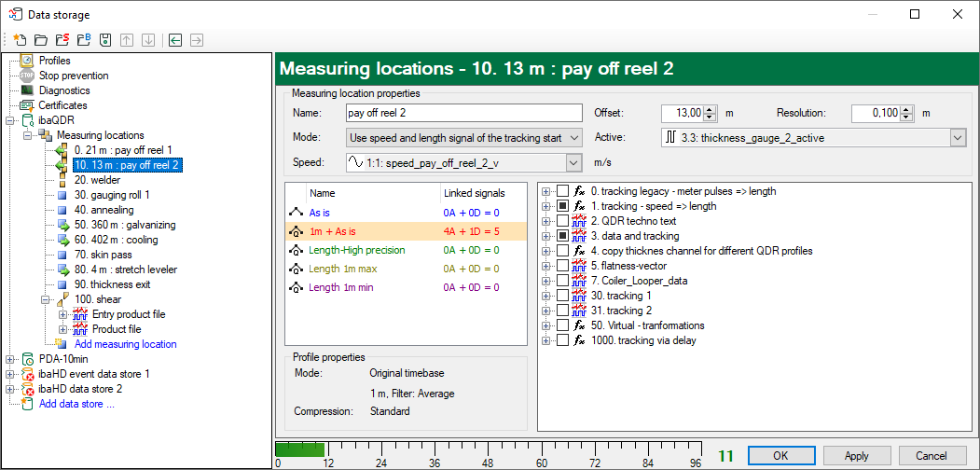Click the PDA-10min data store icon
This screenshot has height=470, width=980.
[27, 359]
